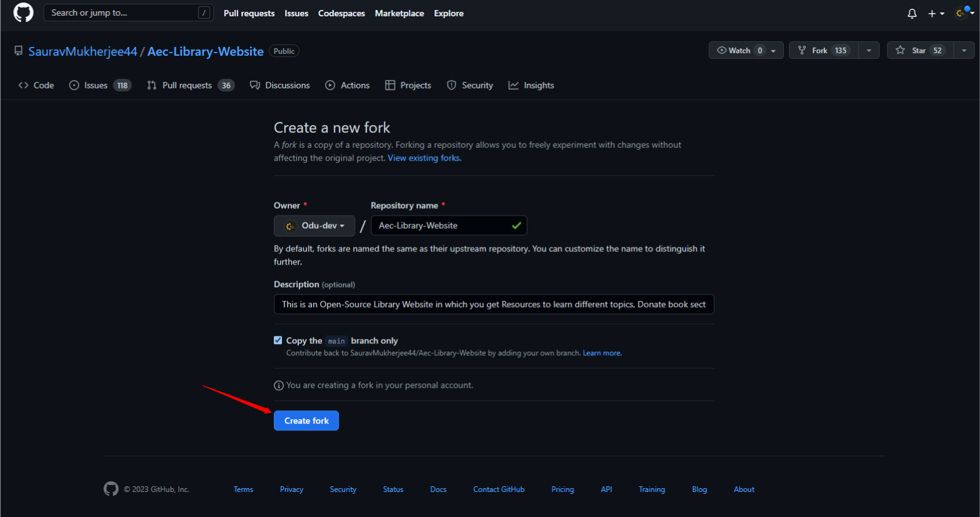Switch to the Code tab
980x517 pixels.
point(36,85)
